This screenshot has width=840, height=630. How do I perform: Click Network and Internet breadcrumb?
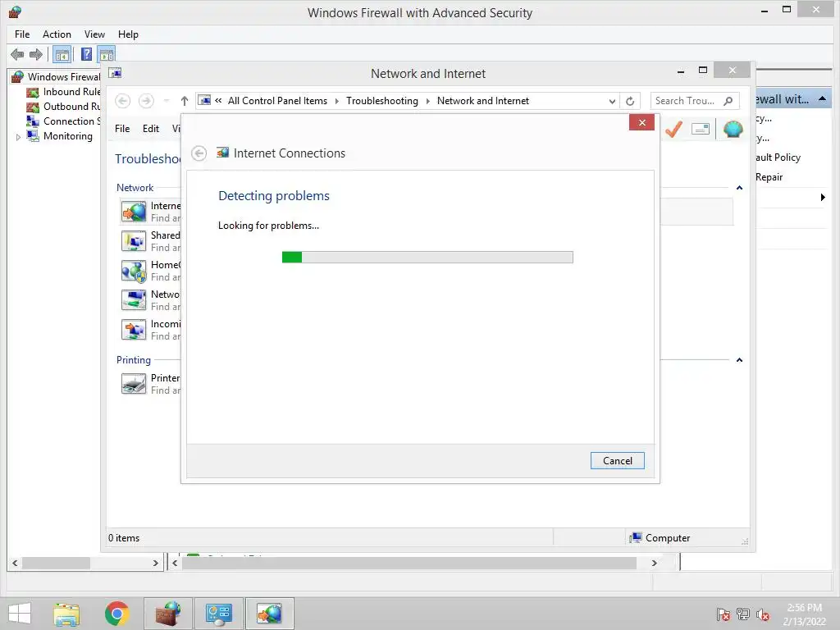[x=482, y=101]
